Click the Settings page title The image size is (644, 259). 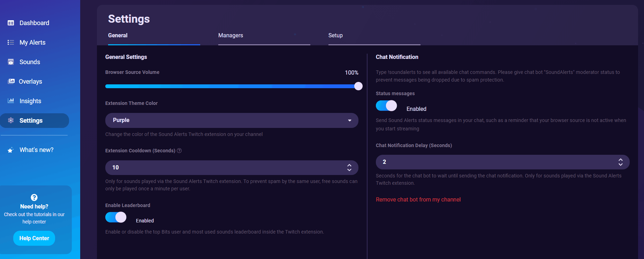[x=129, y=19]
